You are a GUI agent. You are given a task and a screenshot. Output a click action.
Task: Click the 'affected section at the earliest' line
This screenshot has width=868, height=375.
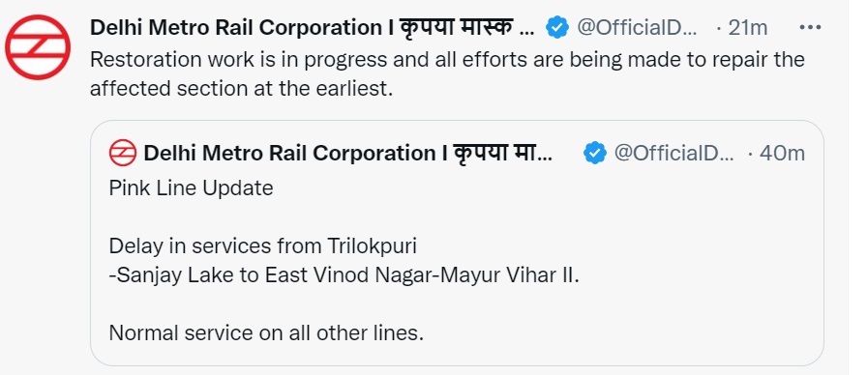pyautogui.click(x=241, y=89)
